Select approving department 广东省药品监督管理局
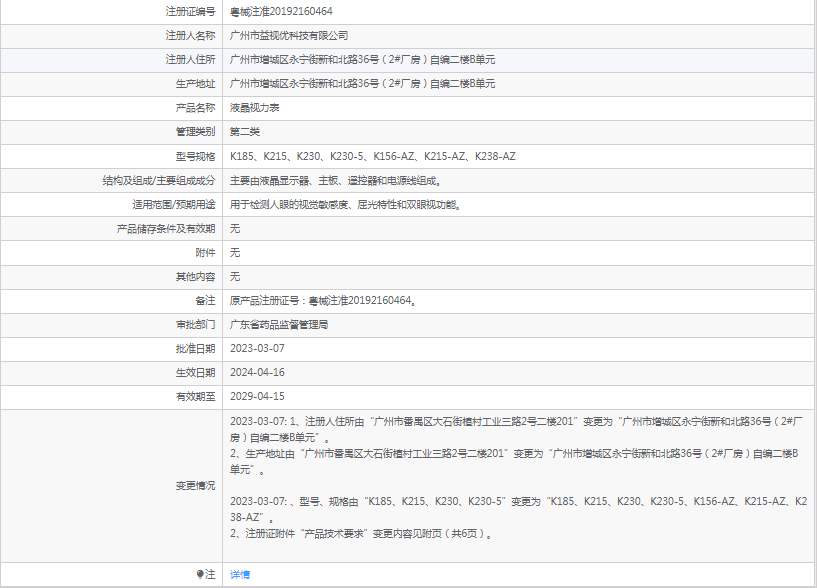 coord(279,324)
